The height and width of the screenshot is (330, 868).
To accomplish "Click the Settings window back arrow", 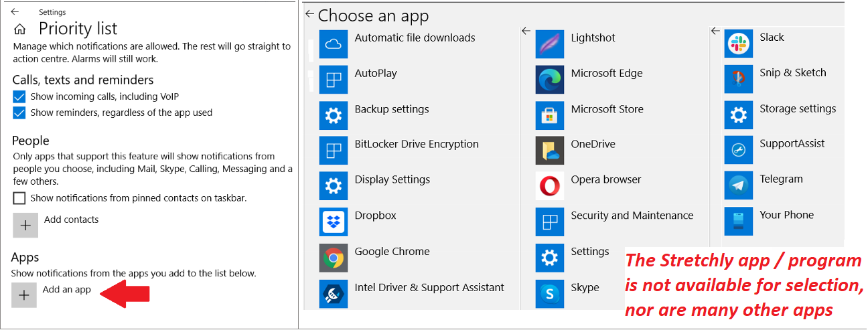I will (x=15, y=11).
